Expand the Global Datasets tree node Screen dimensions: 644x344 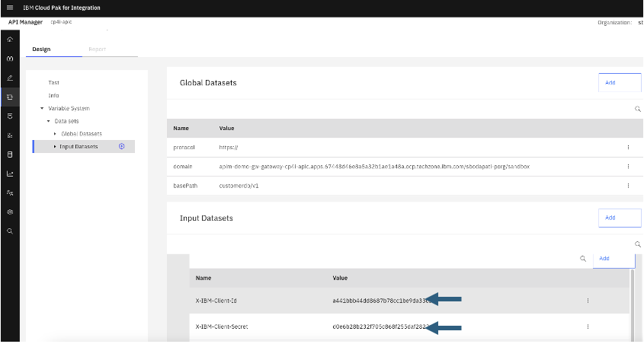coord(55,134)
